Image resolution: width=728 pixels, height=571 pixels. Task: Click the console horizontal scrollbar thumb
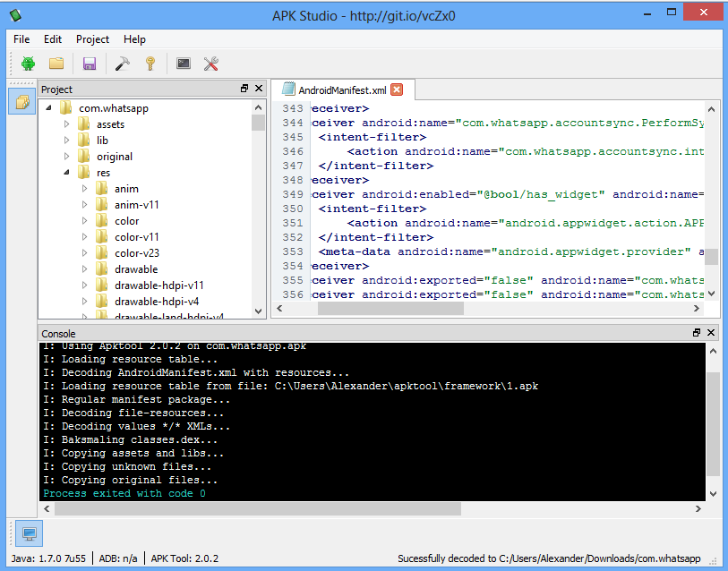click(258, 508)
